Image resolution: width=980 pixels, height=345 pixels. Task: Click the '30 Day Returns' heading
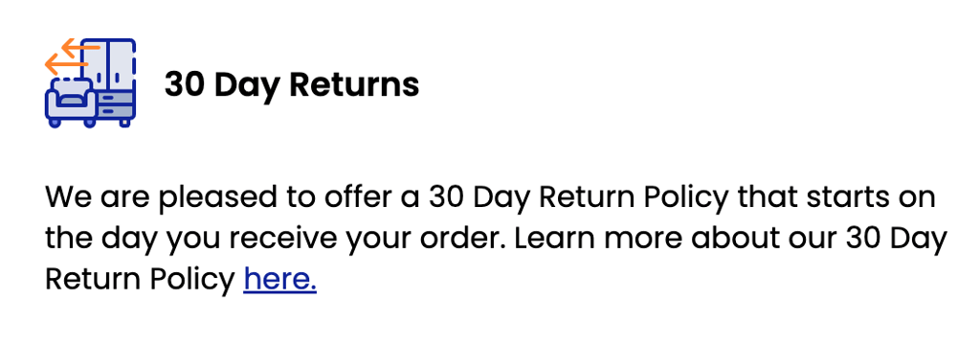tap(292, 85)
